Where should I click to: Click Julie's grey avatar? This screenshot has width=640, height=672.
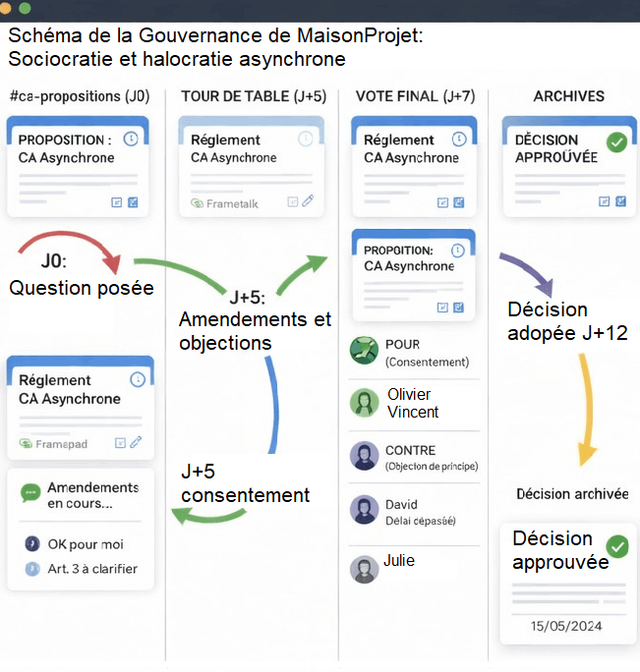(x=365, y=569)
